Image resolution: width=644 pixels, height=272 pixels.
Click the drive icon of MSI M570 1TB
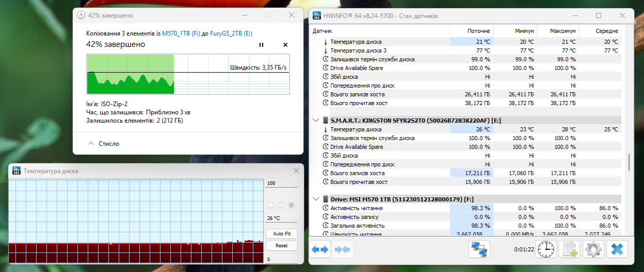tap(326, 199)
